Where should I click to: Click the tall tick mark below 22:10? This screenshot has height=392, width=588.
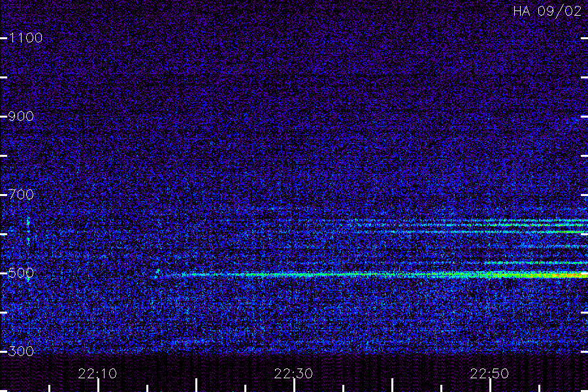tap(98, 385)
